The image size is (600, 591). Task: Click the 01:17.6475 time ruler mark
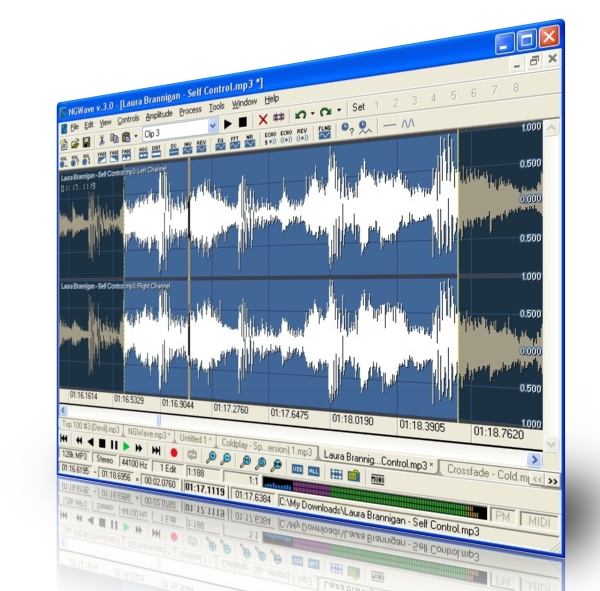click(289, 414)
